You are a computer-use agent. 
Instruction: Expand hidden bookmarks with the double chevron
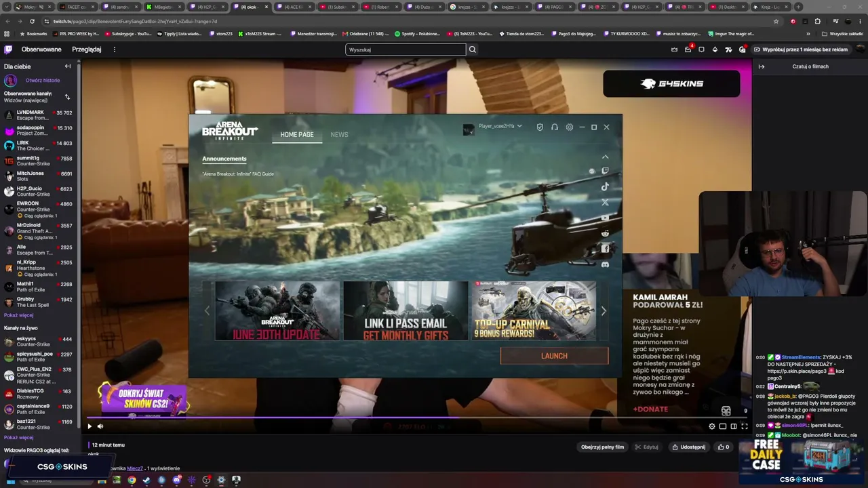pyautogui.click(x=808, y=33)
